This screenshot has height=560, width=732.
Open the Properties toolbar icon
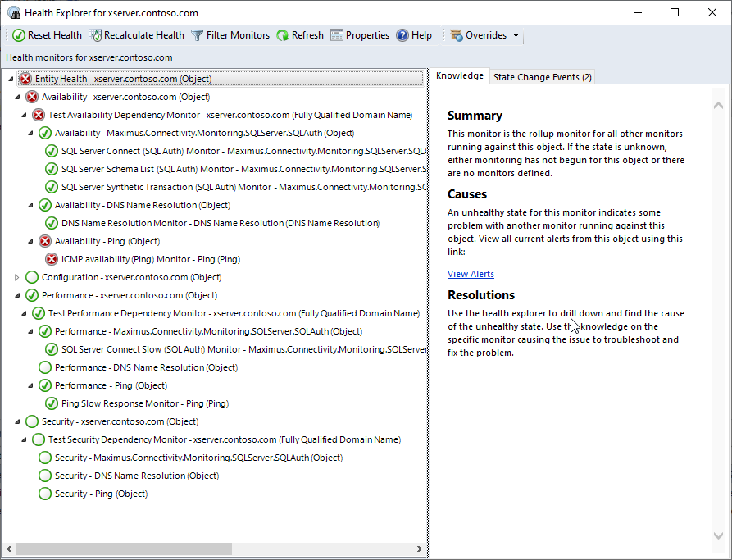tap(337, 35)
